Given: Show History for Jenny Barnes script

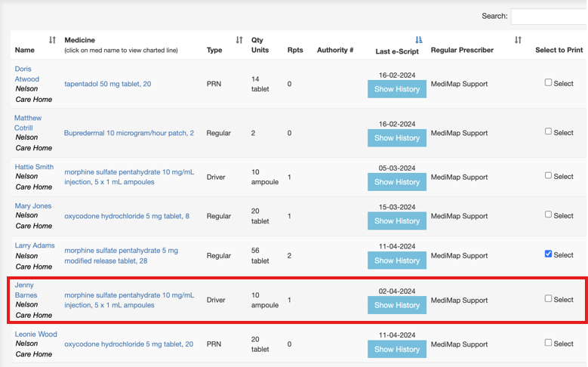Looking at the screenshot, I should pyautogui.click(x=397, y=305).
